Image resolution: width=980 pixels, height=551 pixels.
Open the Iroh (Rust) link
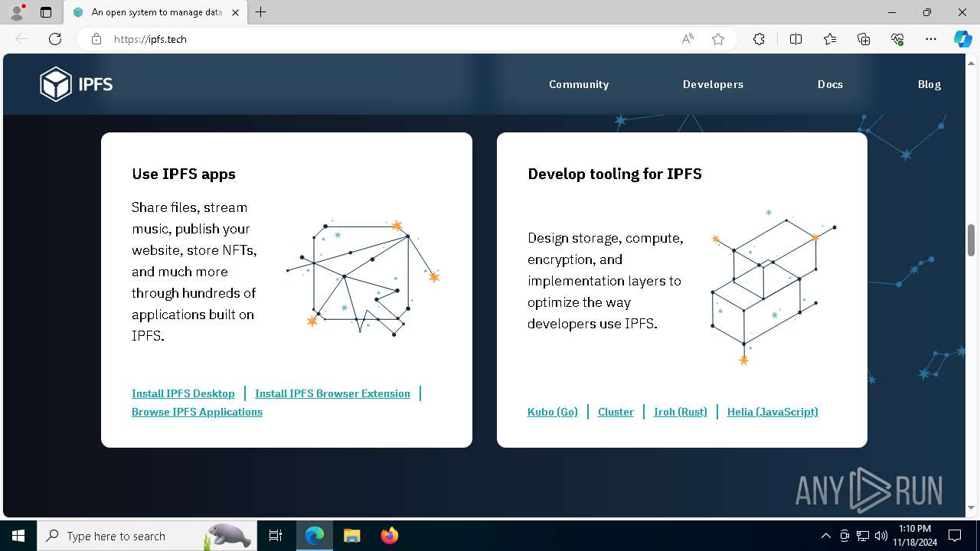pos(681,412)
